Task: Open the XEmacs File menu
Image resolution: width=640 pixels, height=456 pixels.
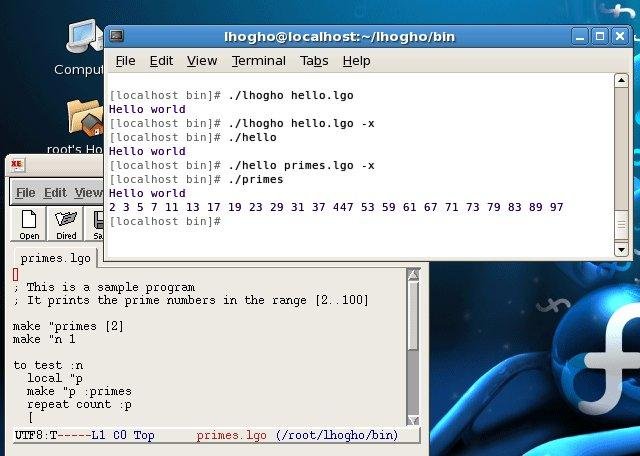Action: click(x=25, y=193)
